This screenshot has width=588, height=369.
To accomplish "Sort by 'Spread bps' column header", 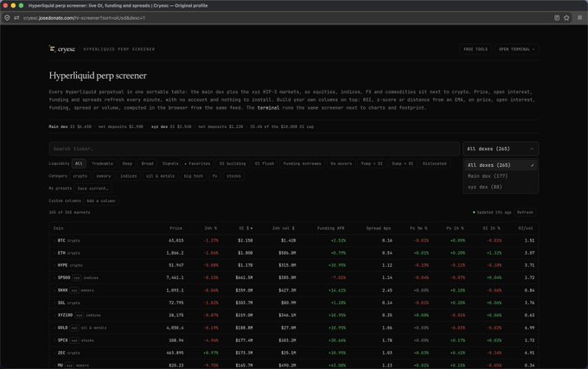I will [379, 228].
